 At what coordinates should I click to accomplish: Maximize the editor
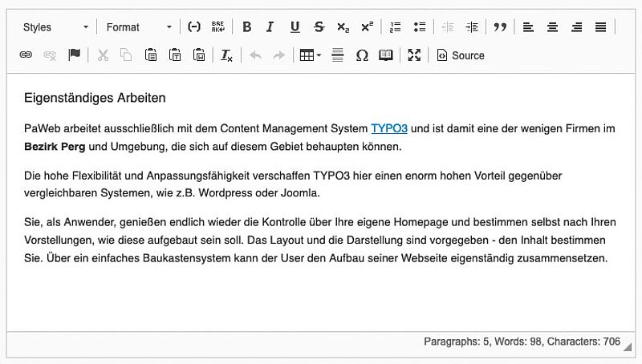point(414,55)
